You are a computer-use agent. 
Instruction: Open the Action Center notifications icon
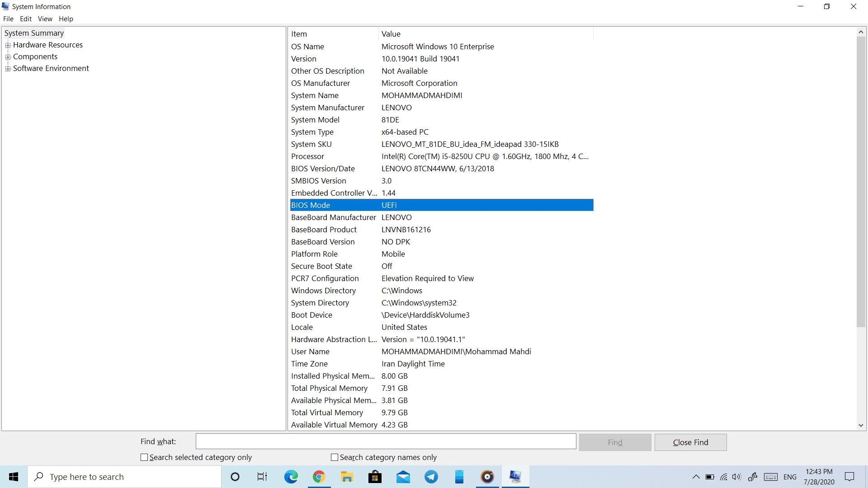[850, 477]
